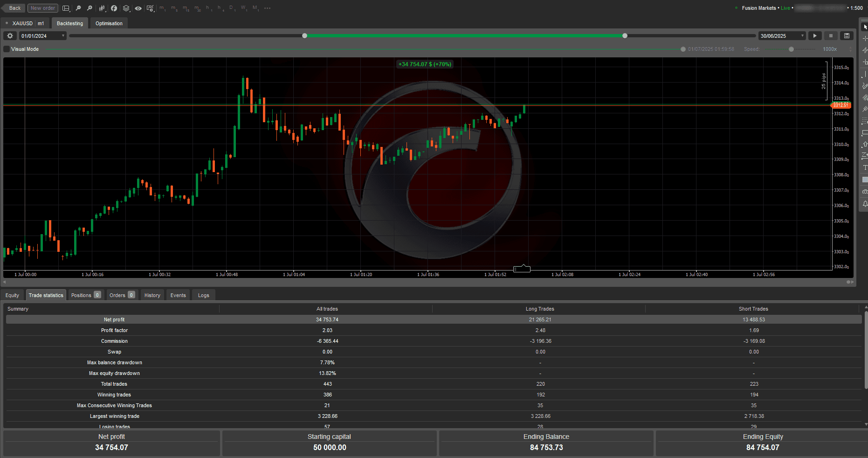Viewport: 868px width, 458px height.
Task: Click the objects/layers icon in toolbar
Action: [x=126, y=8]
